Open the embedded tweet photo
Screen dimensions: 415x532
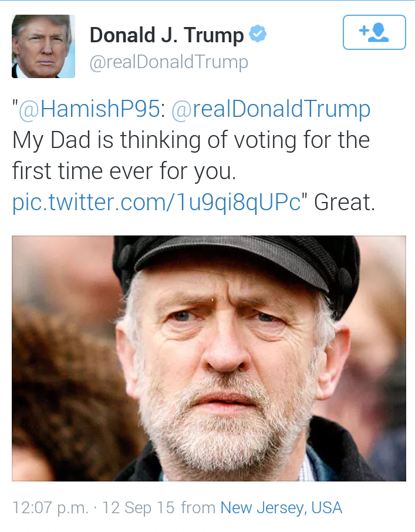(x=208, y=358)
